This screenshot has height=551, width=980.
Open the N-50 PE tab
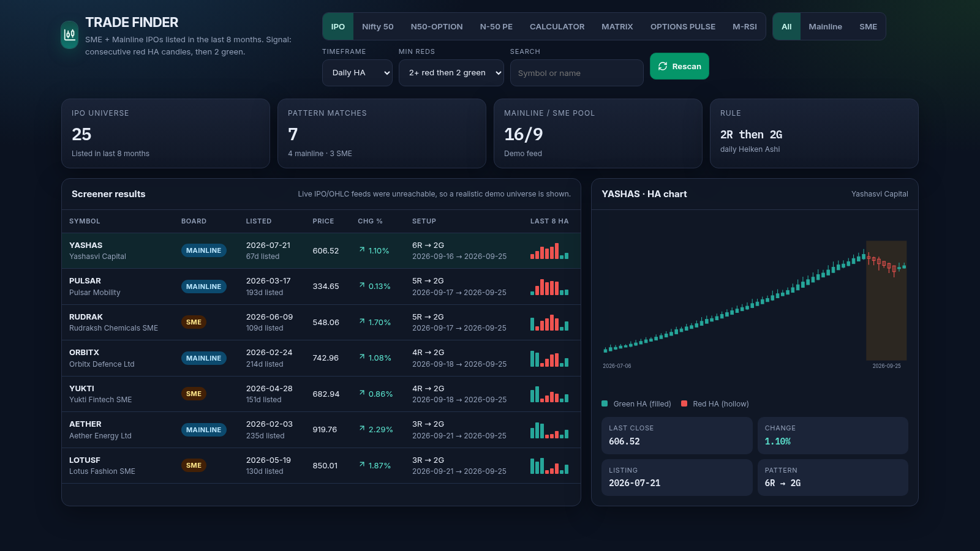(496, 27)
